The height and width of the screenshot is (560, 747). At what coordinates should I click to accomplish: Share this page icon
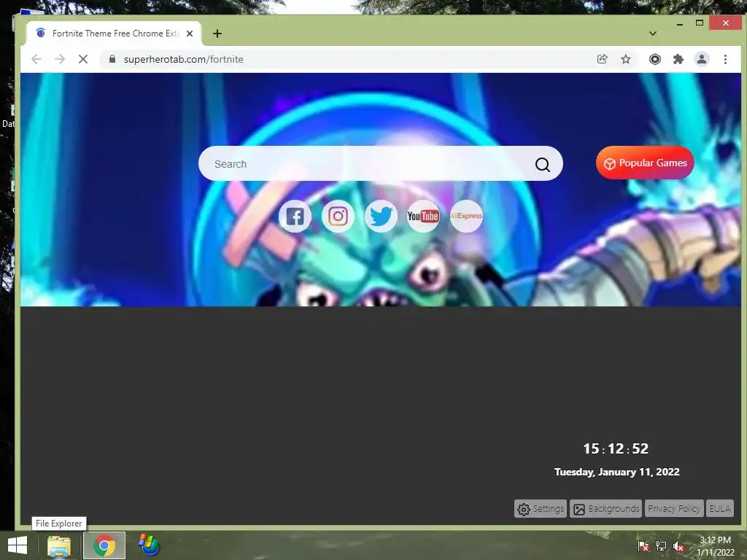coord(602,59)
